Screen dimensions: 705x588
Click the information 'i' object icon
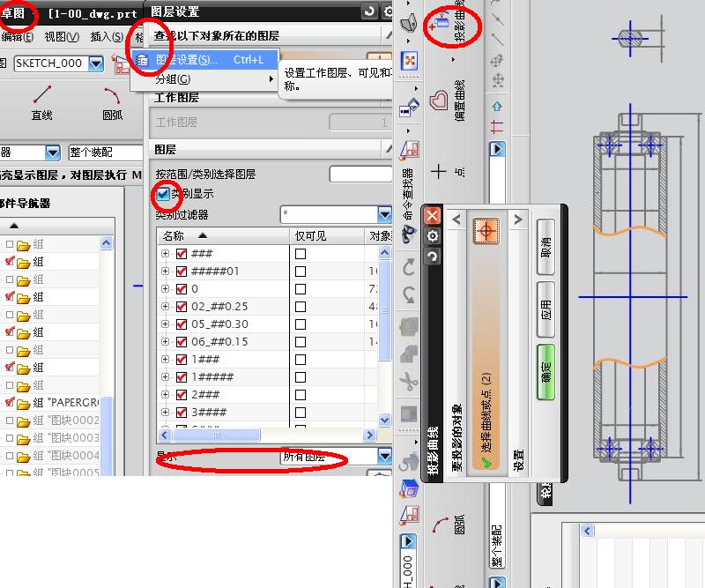(409, 108)
